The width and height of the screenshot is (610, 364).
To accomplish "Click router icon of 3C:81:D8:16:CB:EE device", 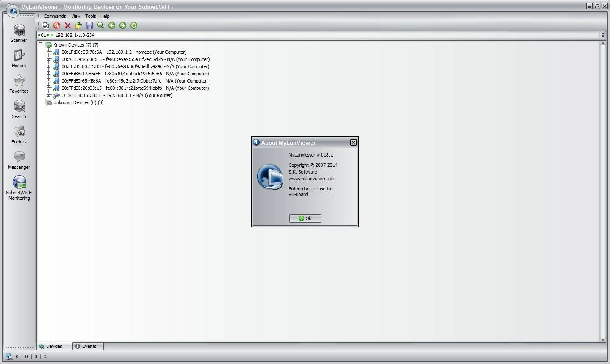I will click(x=56, y=95).
